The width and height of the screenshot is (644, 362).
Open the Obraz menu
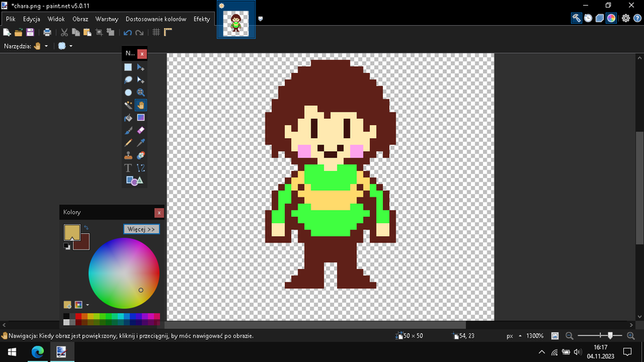(80, 19)
